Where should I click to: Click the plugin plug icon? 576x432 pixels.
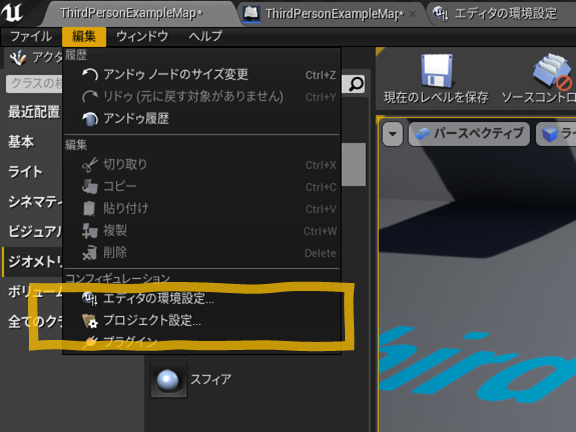point(90,342)
